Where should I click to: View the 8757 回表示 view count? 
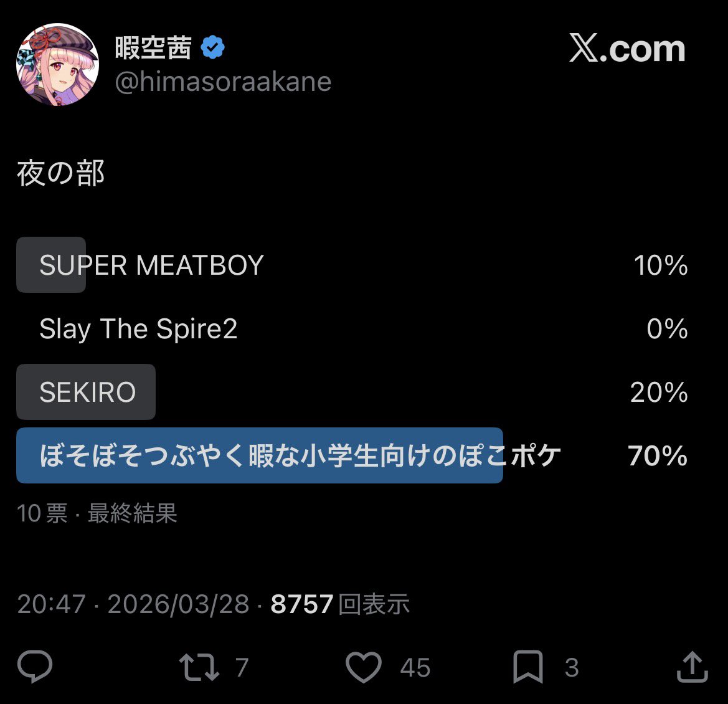tap(340, 604)
